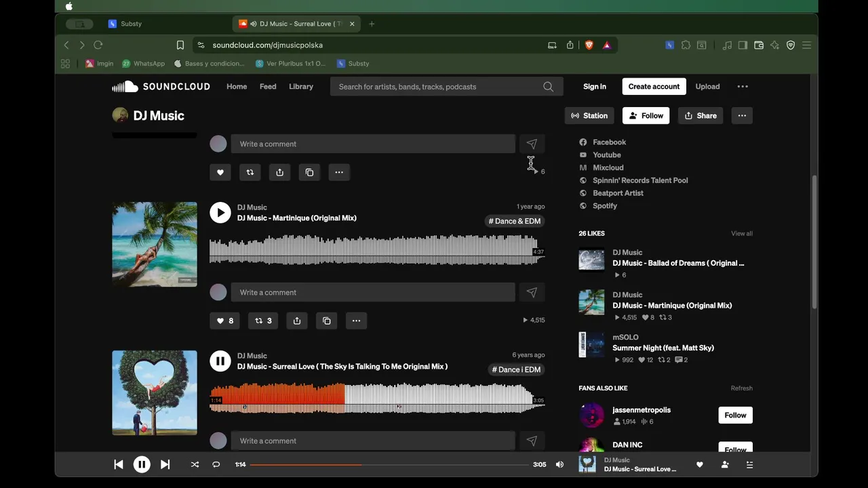Toggle repeat in the player bar
The image size is (868, 488).
click(216, 464)
